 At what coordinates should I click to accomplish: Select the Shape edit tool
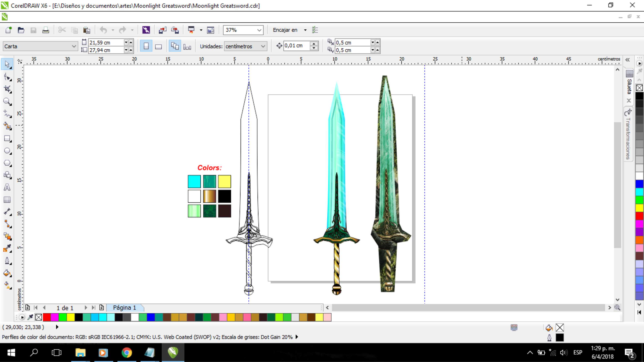click(7, 77)
